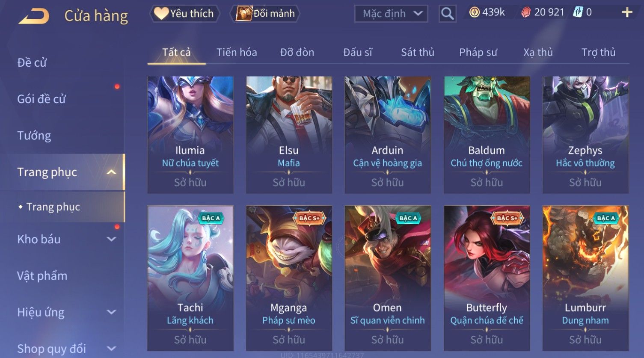
Task: Select the Ilumia Nữ chúa tuyết skin card
Action: tap(190, 135)
